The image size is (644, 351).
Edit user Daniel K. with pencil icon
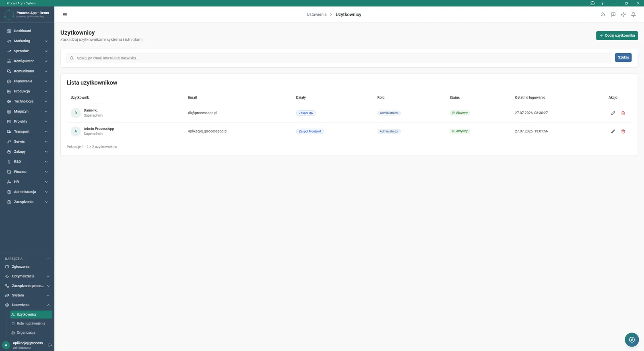click(613, 113)
